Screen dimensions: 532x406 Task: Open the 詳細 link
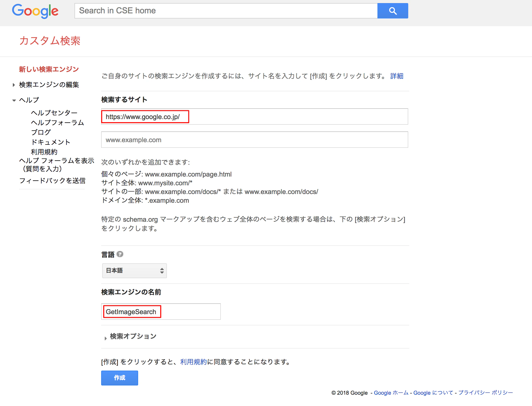point(396,76)
